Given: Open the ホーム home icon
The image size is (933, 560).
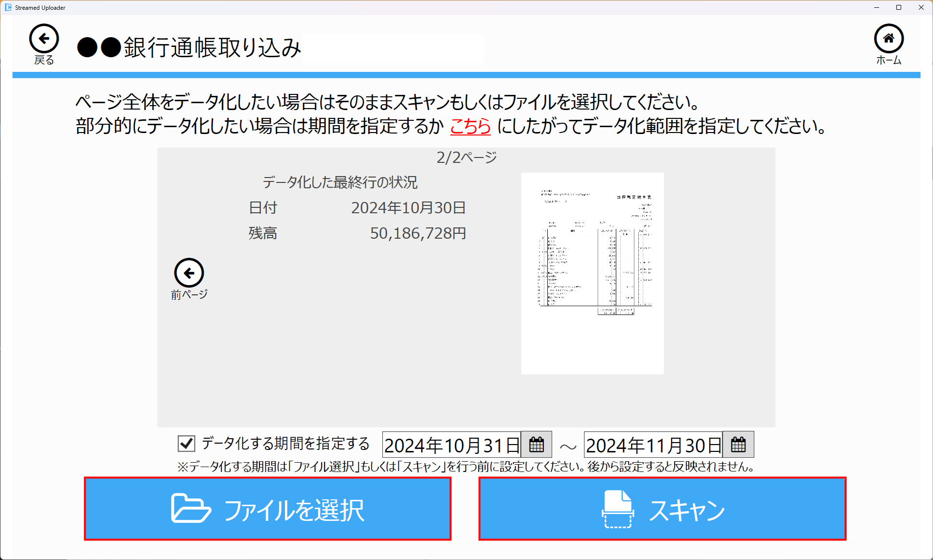Looking at the screenshot, I should pyautogui.click(x=888, y=39).
